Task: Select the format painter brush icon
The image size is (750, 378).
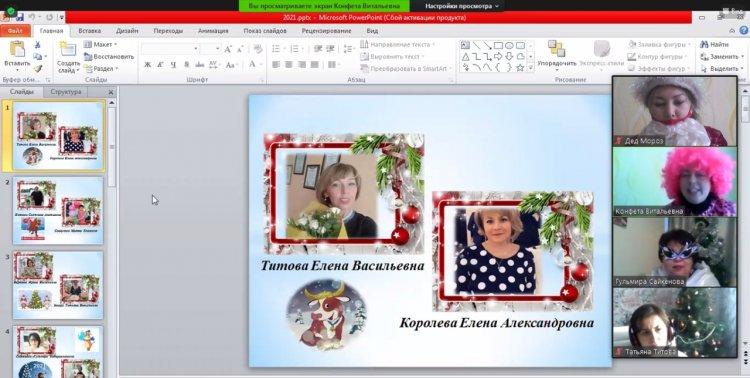Action: (38, 68)
